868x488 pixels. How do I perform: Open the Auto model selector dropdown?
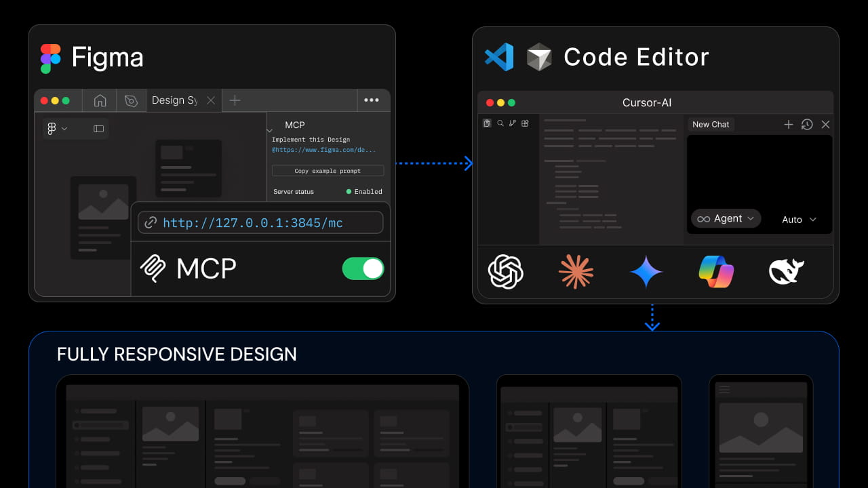click(798, 220)
